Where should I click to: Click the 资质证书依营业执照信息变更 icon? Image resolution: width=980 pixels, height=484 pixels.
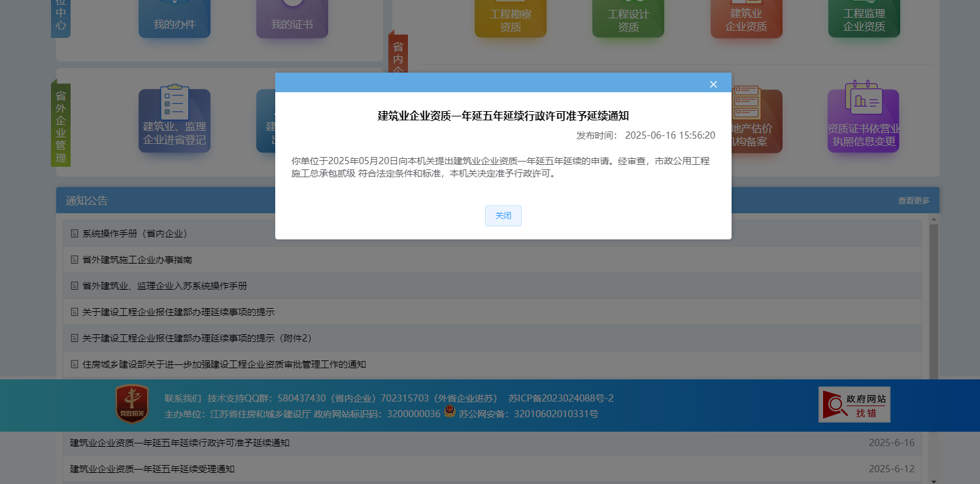point(864,121)
